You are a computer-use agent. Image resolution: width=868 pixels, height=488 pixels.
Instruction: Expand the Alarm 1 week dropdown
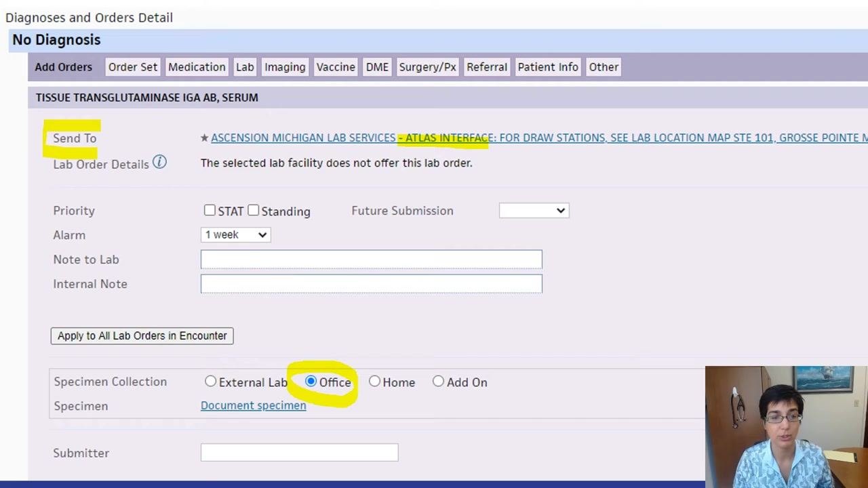(x=235, y=235)
